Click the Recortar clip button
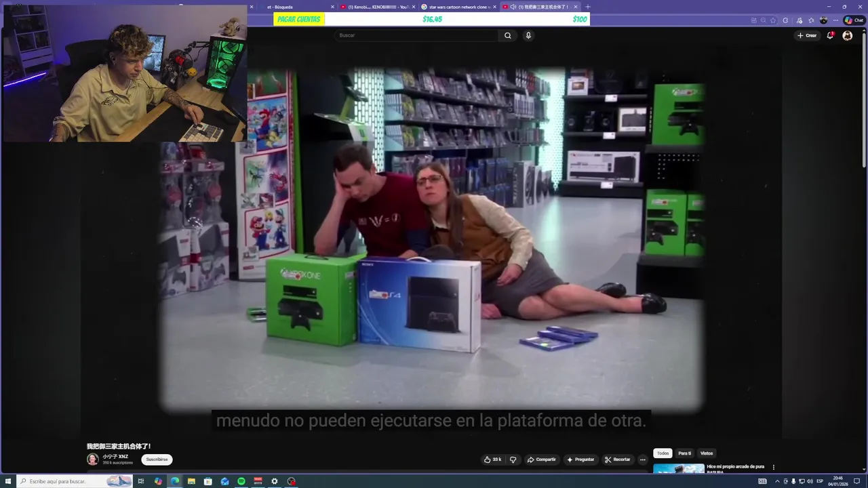868x488 pixels. 617,460
